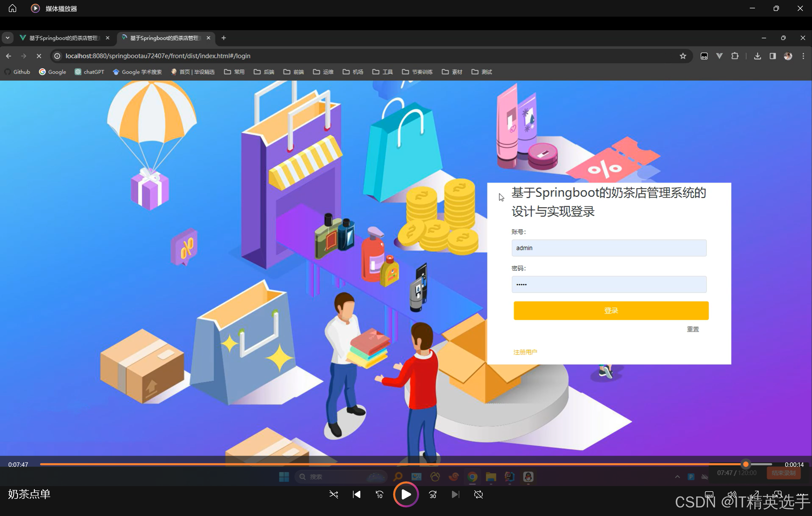Play the video

(x=406, y=494)
